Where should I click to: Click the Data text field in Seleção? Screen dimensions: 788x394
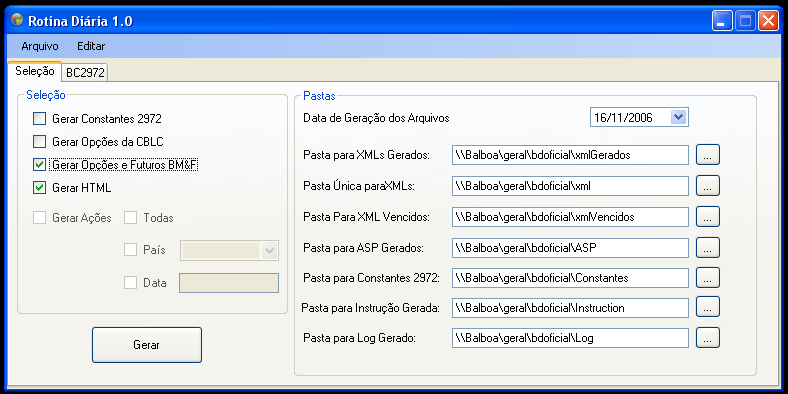coord(229,283)
